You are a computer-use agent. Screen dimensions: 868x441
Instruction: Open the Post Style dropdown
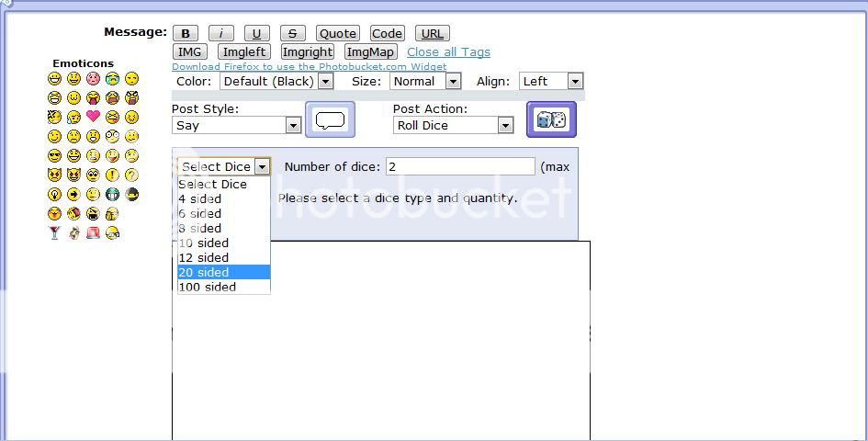click(x=236, y=125)
